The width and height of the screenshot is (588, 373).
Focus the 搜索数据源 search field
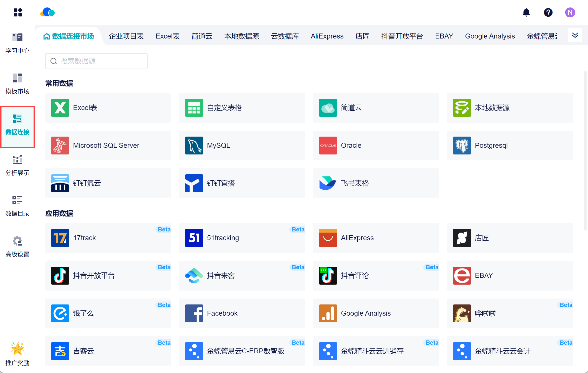coord(96,61)
